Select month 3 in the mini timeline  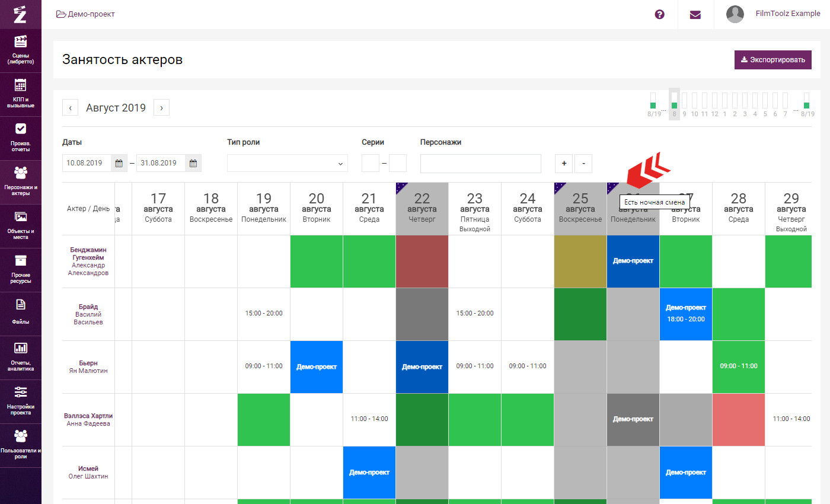pos(745,104)
